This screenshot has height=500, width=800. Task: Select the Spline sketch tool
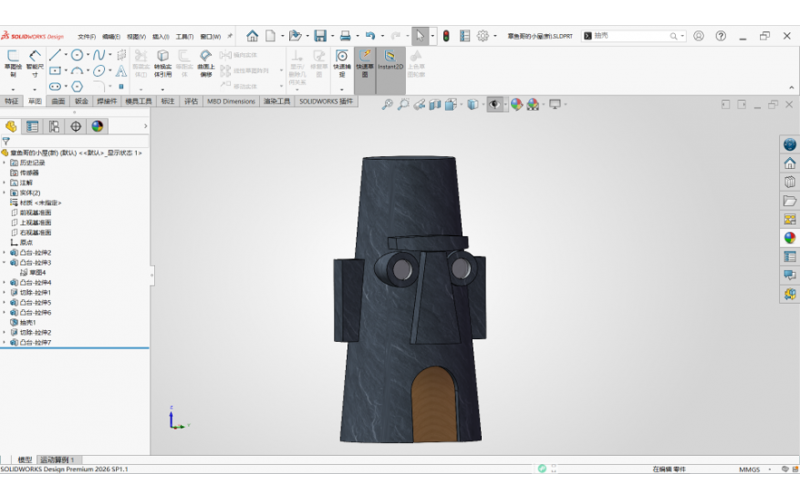(99, 55)
